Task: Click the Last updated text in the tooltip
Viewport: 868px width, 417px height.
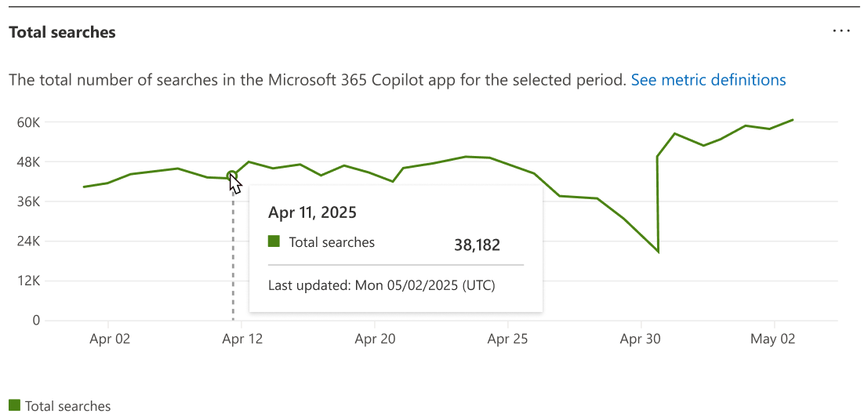Action: [x=381, y=285]
